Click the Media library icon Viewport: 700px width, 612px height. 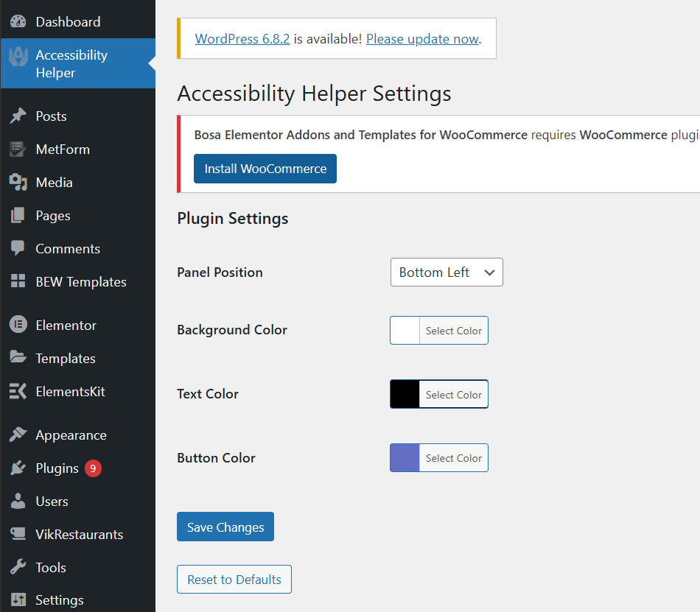coord(18,182)
